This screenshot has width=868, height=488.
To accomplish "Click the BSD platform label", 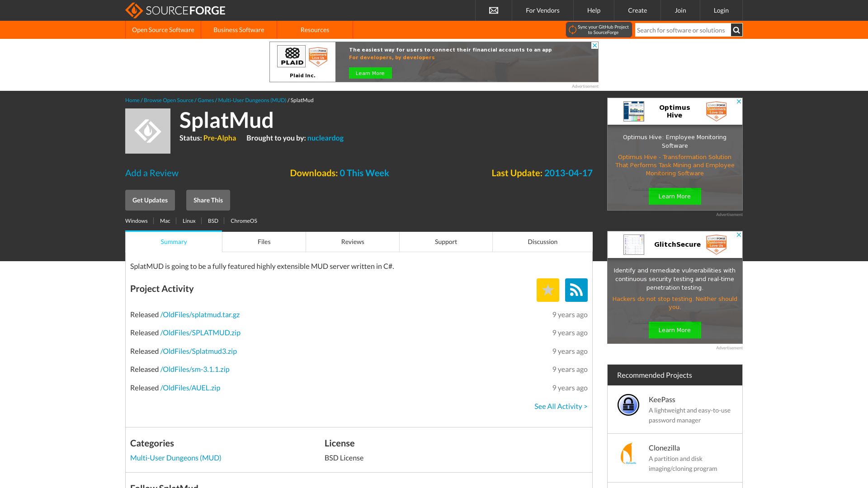I will click(x=213, y=221).
